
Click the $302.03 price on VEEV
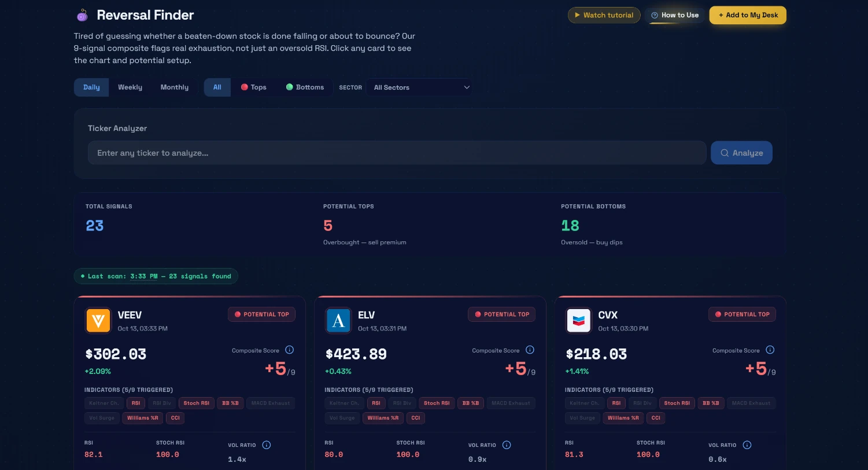[x=116, y=354]
